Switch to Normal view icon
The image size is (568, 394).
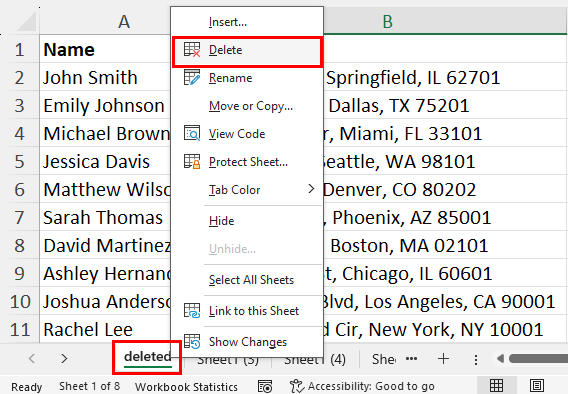[x=496, y=386]
